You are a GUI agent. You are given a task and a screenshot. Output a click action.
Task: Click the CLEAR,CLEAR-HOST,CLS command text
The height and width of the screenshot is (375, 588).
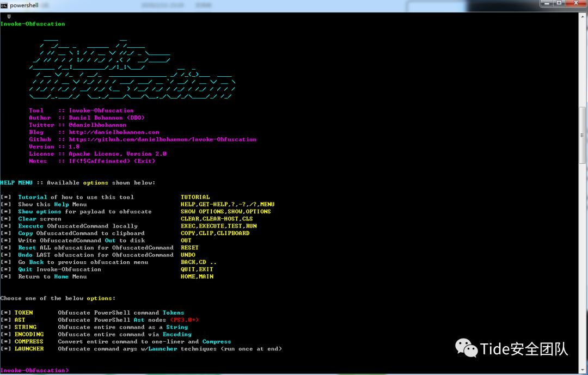(217, 219)
